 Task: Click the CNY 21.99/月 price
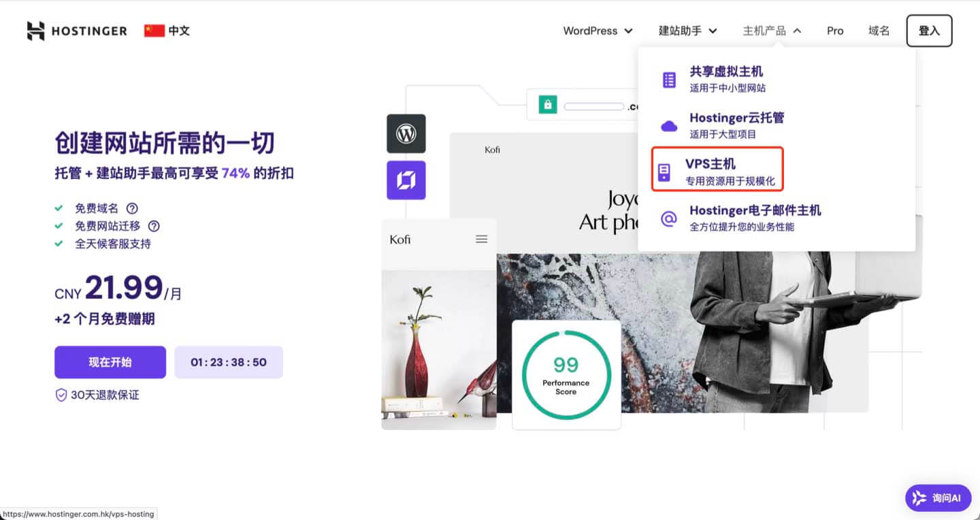tap(118, 289)
